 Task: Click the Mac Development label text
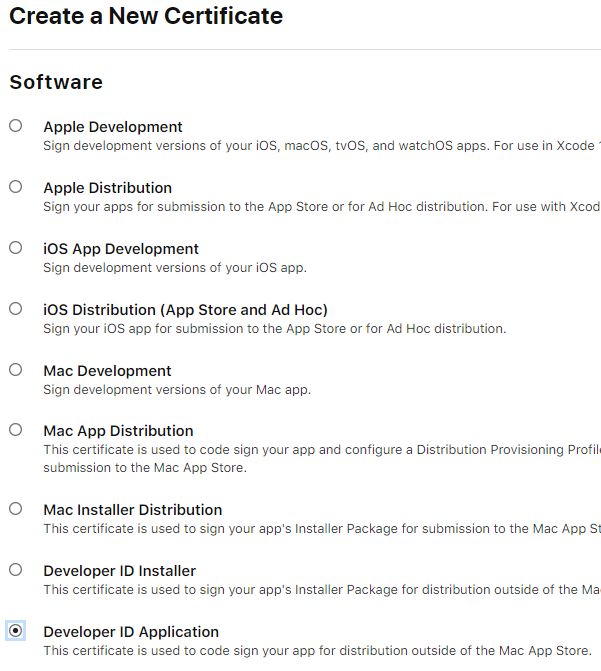(x=107, y=371)
